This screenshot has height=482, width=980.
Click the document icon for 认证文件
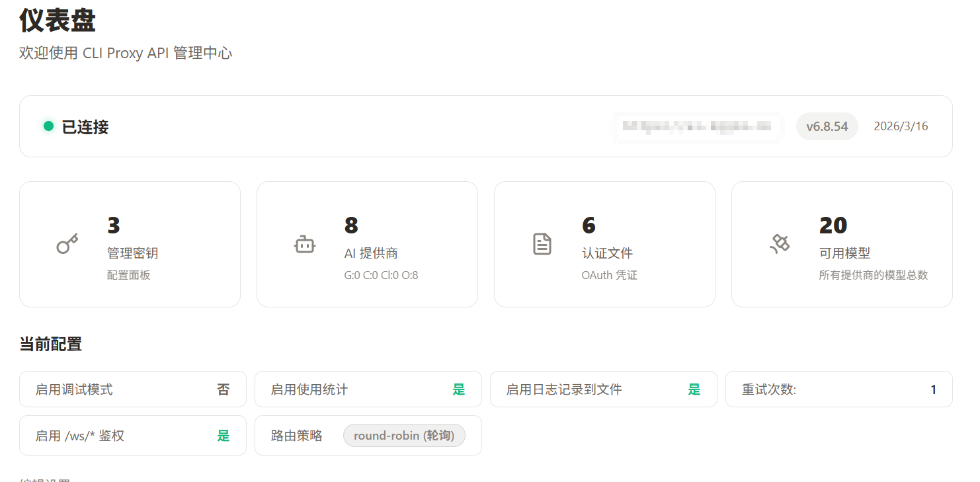[542, 244]
